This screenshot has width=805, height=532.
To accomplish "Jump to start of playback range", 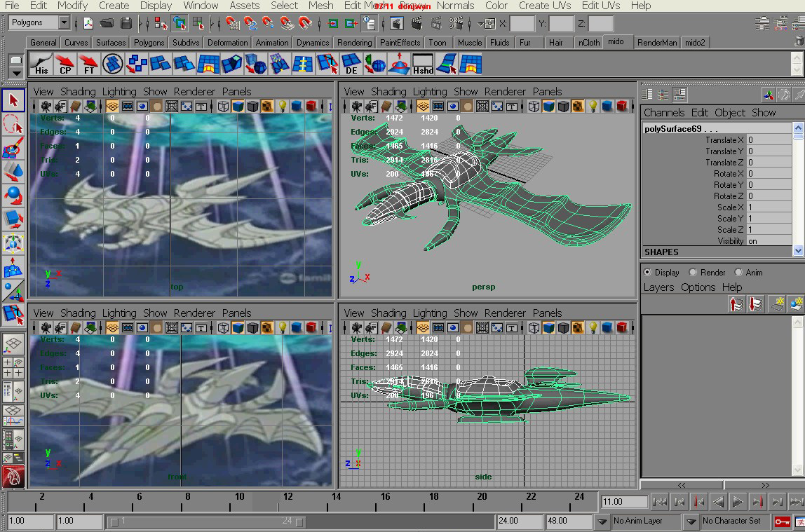I will (660, 502).
